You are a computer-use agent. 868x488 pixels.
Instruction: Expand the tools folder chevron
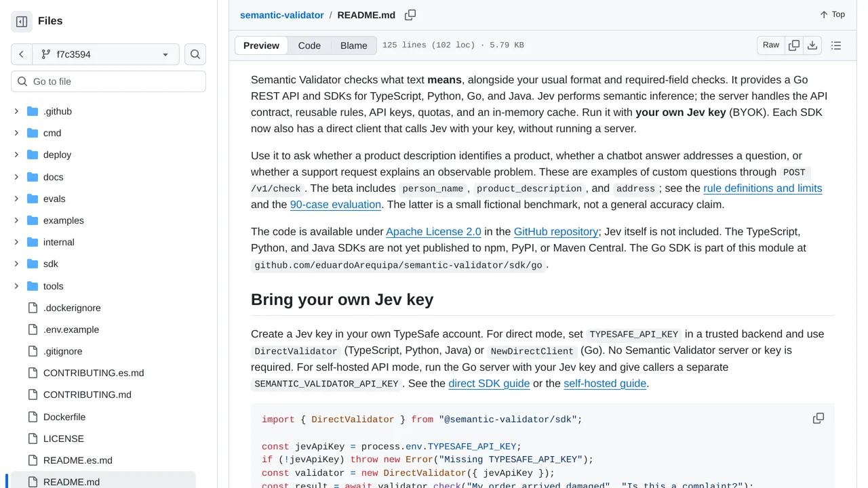[16, 286]
